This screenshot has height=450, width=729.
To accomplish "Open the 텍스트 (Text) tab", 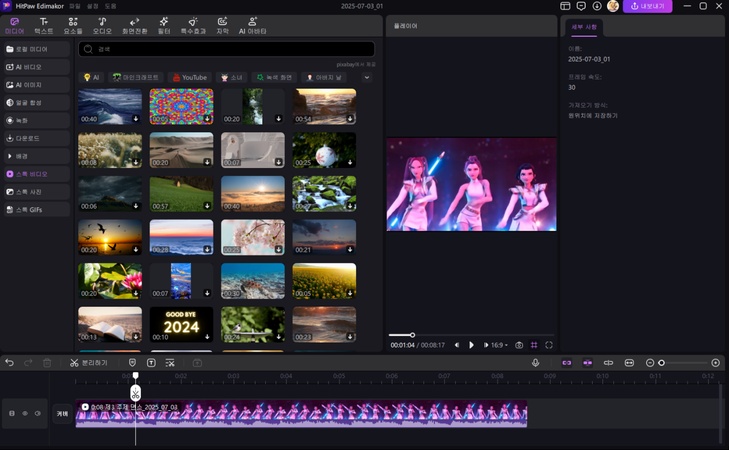I will click(x=44, y=26).
